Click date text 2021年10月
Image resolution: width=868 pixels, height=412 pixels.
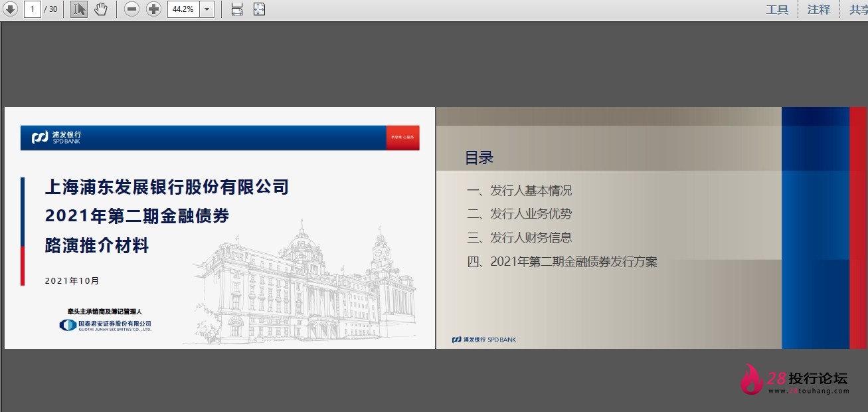pyautogui.click(x=72, y=280)
